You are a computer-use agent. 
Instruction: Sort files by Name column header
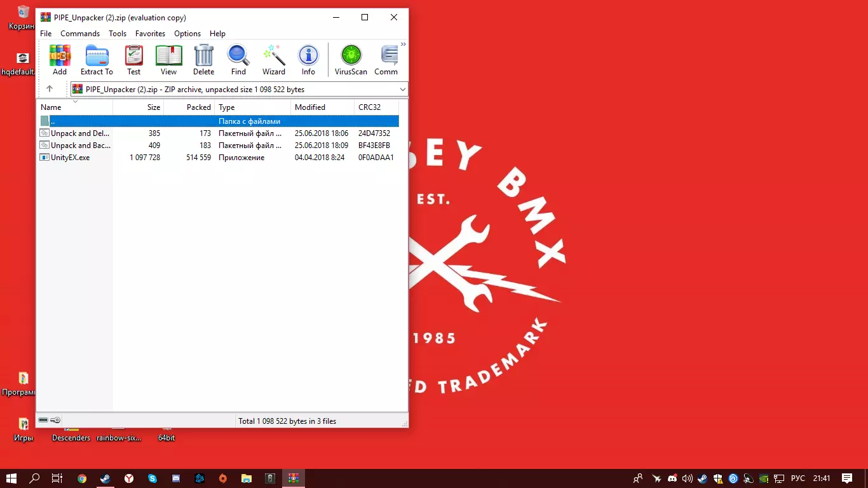[75, 107]
